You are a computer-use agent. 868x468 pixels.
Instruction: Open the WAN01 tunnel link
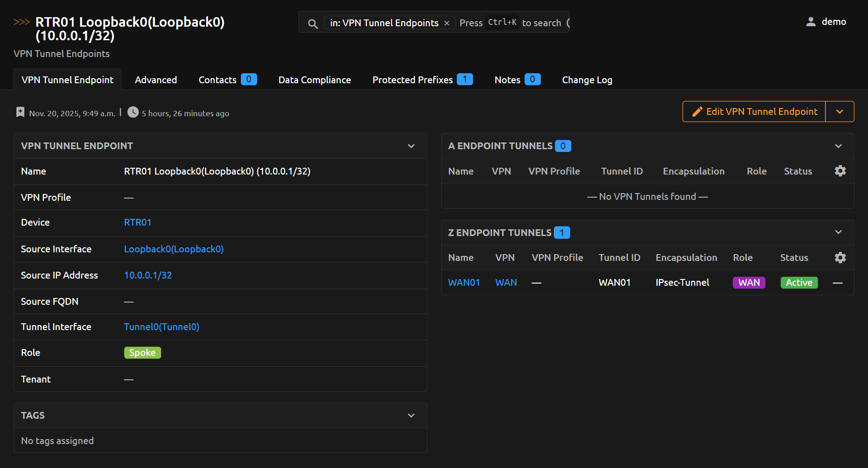coord(464,283)
